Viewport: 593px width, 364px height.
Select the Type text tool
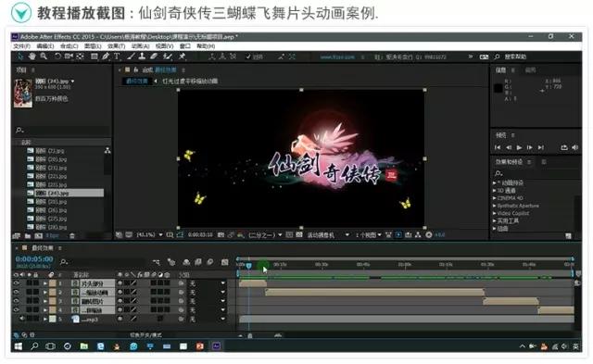tap(117, 56)
